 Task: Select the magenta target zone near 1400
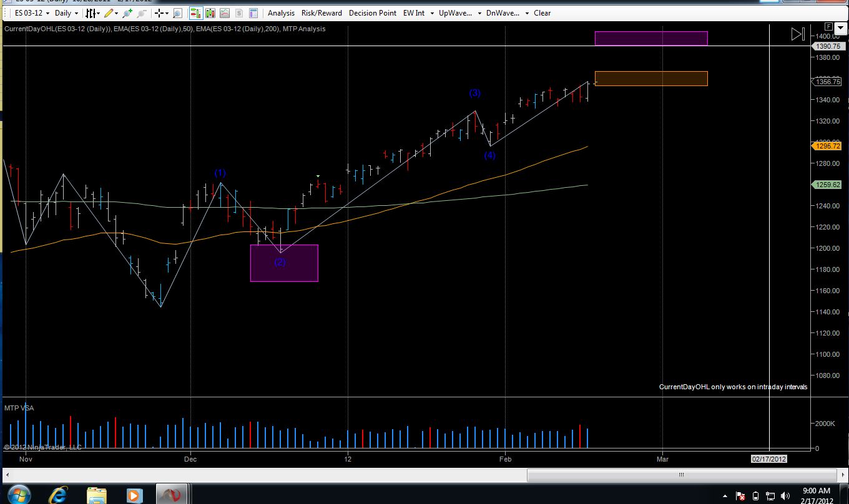[651, 39]
